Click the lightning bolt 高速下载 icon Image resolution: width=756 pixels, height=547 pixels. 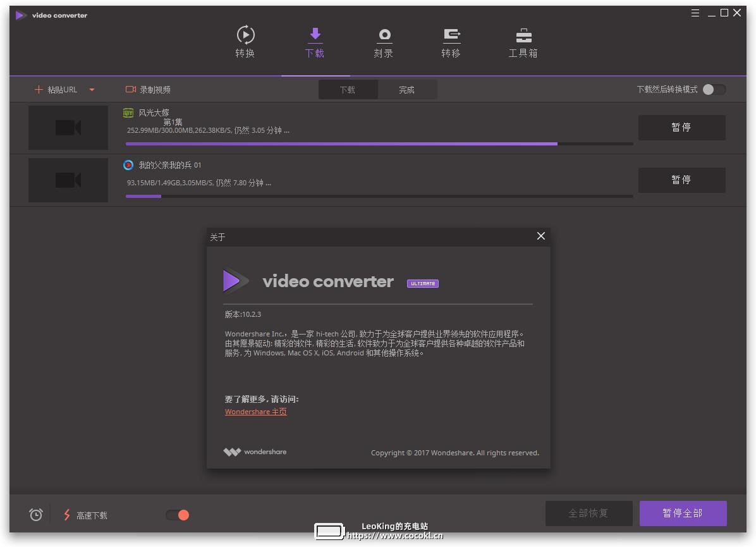point(67,515)
